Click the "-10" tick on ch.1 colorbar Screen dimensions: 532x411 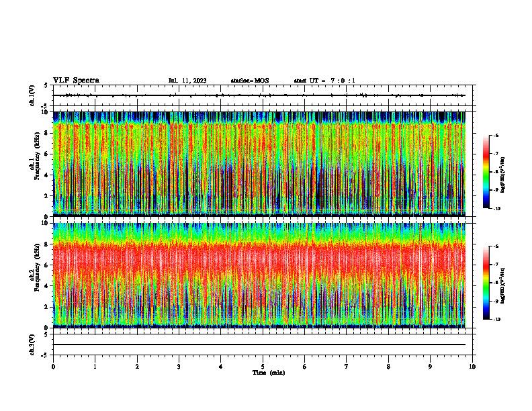[x=496, y=209]
